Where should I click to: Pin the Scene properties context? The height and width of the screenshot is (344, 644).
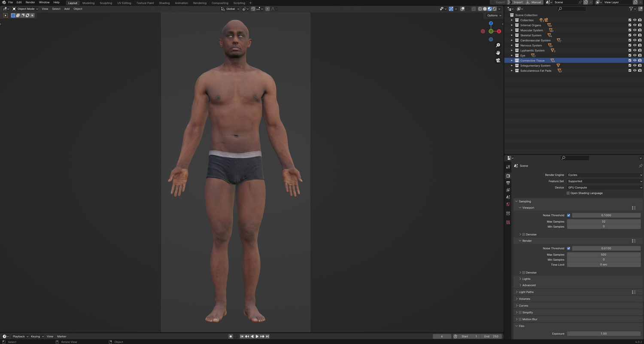coord(640,166)
